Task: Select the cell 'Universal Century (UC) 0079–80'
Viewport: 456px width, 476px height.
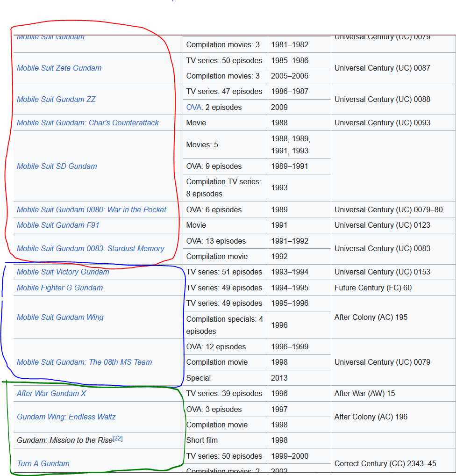Action: 393,209
